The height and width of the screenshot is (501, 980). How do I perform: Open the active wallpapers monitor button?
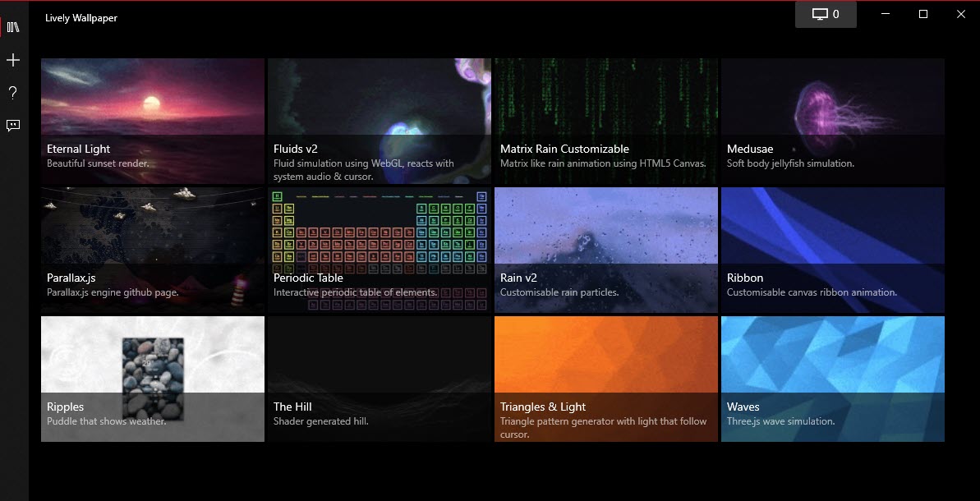(x=826, y=14)
